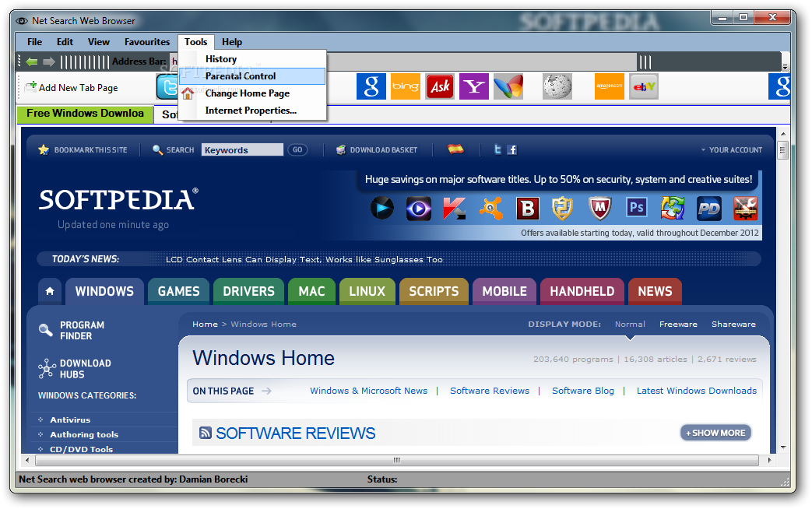This screenshot has width=812, height=509.
Task: Open Latest Windows Downloads link
Action: pos(697,391)
